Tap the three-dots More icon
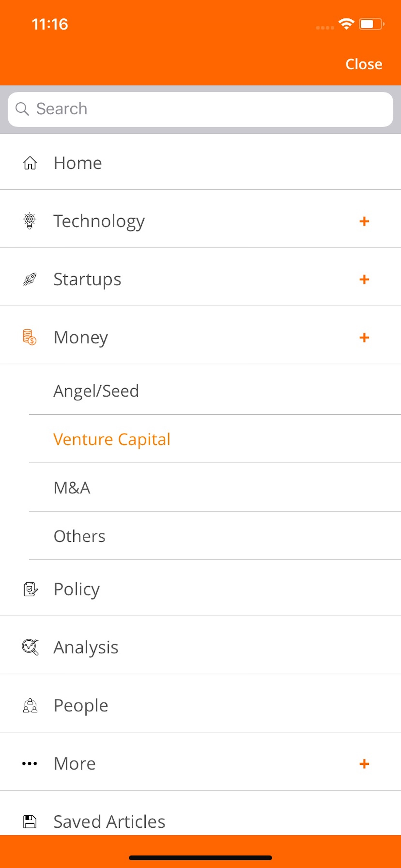This screenshot has height=868, width=401. (x=30, y=764)
